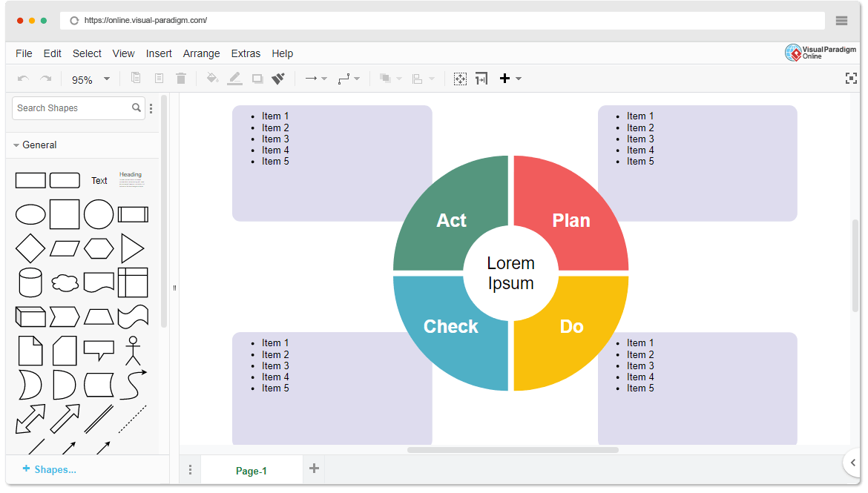Select the actor stick figure shape
This screenshot has width=868, height=493.
pos(133,350)
